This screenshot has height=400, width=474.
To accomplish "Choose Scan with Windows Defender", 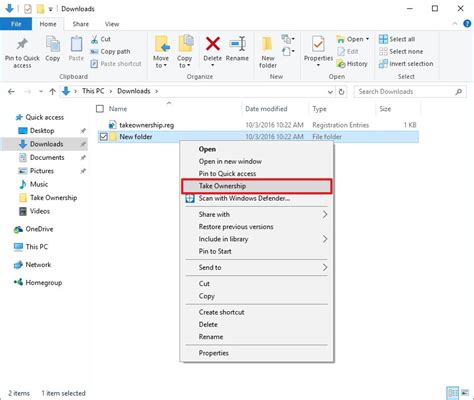I will click(256, 198).
